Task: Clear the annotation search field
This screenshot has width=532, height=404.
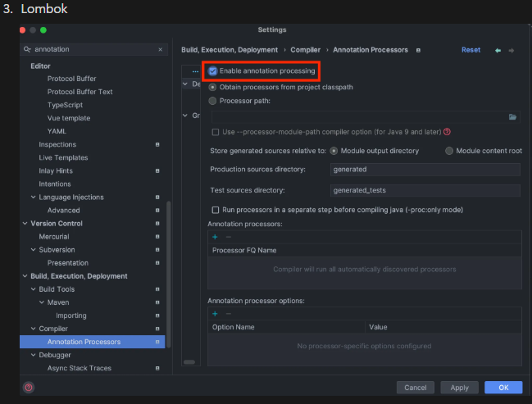Action: [x=160, y=49]
